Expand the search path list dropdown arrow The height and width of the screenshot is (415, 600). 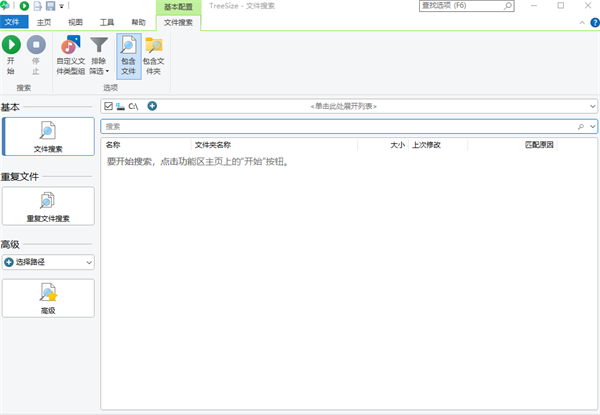point(592,106)
